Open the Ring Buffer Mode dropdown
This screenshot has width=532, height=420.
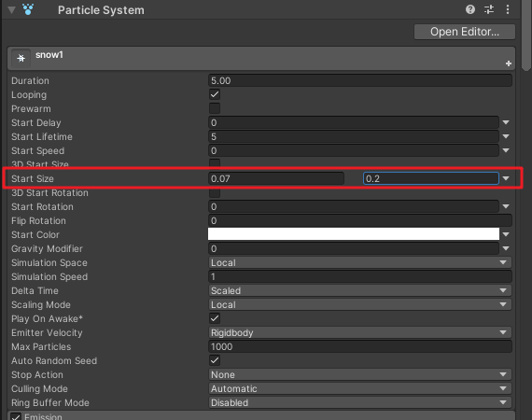tap(360, 402)
